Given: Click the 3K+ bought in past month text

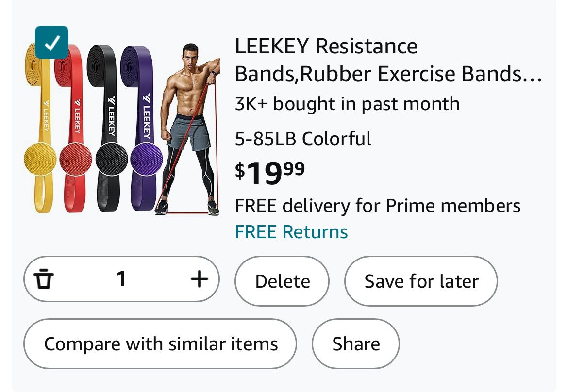Looking at the screenshot, I should tap(347, 104).
